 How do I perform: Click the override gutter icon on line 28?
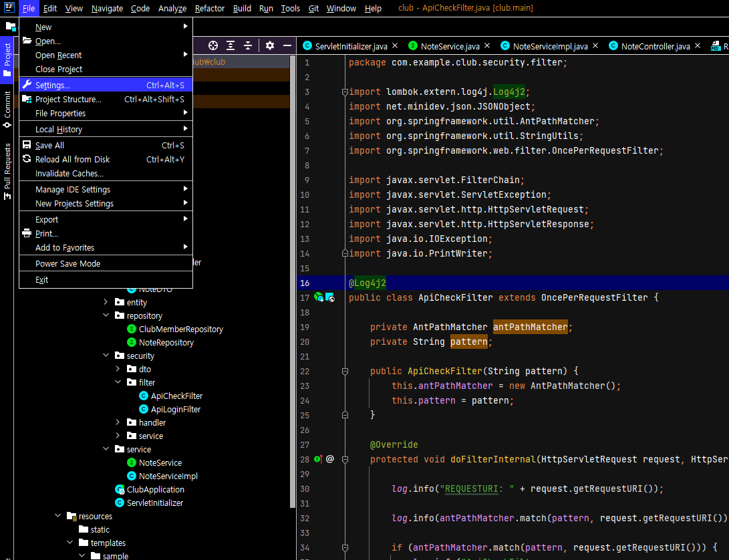319,459
